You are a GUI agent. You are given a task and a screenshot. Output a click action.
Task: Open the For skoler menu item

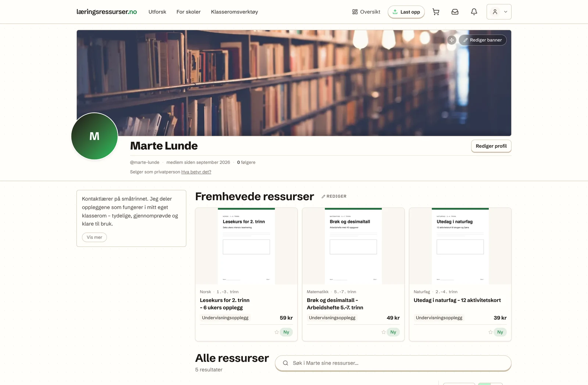(189, 12)
